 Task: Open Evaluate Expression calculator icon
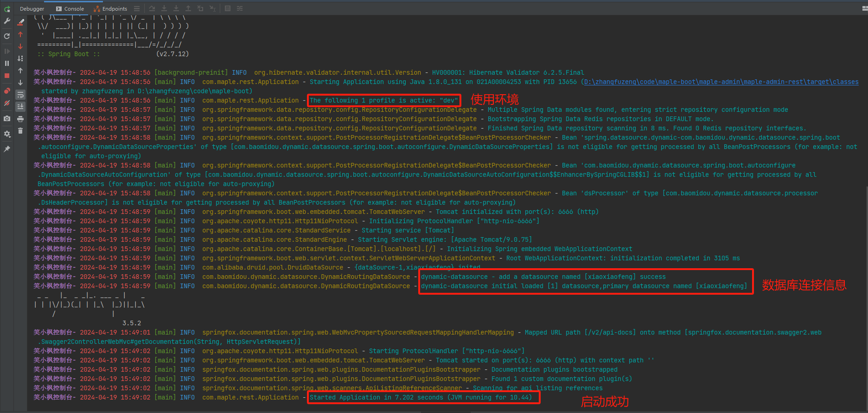pyautogui.click(x=228, y=9)
